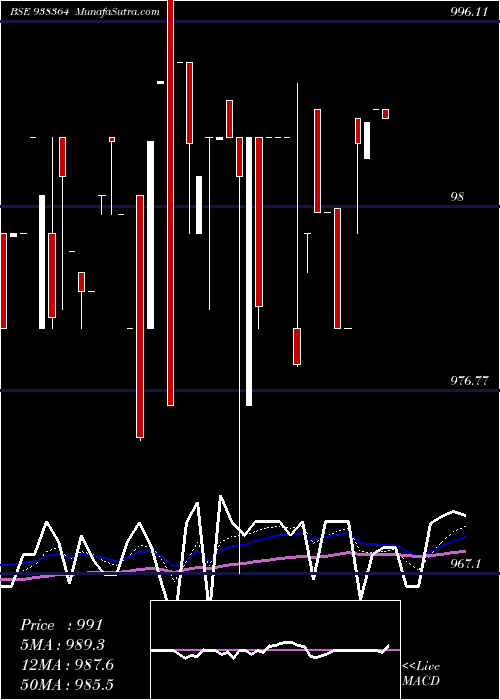
Task: Click the 967.1 price level label
Action: 466,563
